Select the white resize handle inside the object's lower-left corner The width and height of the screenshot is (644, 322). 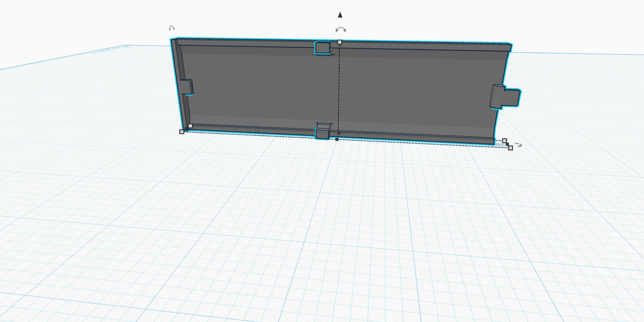pos(190,126)
